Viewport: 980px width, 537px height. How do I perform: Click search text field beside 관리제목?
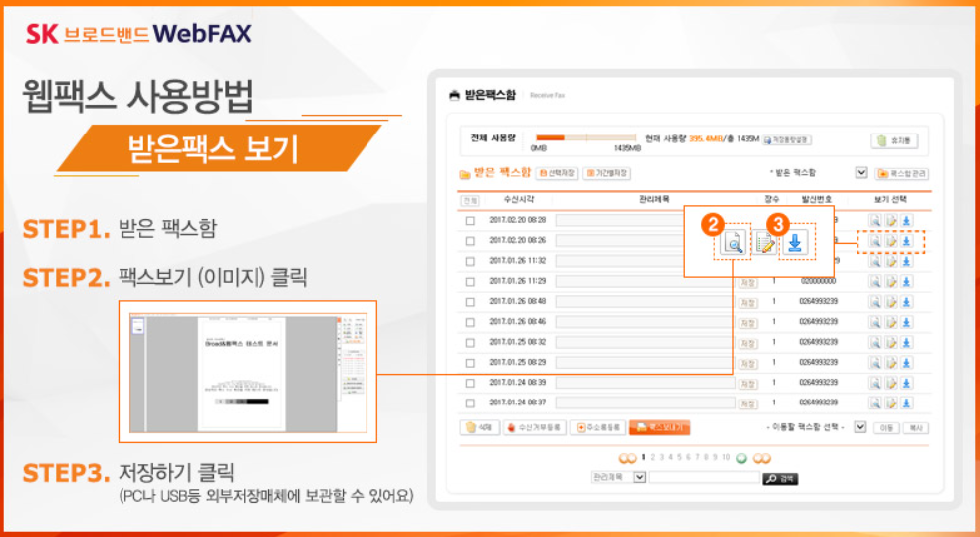[704, 477]
